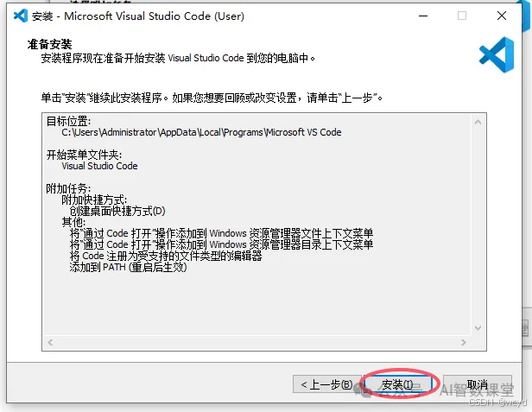Click the Visual Studio Code folder name line
532x412 pixels.
coord(99,166)
